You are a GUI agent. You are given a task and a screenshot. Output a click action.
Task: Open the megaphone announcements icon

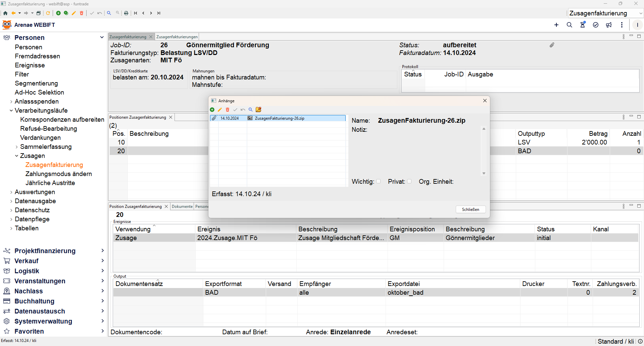coord(609,25)
